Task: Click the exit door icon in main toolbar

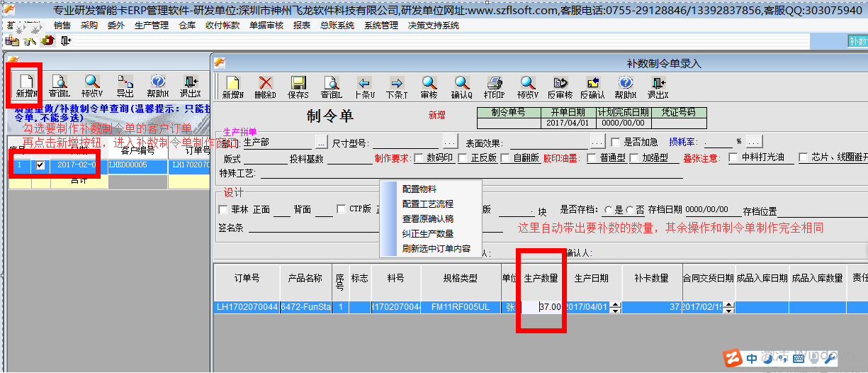Action: coord(65,40)
